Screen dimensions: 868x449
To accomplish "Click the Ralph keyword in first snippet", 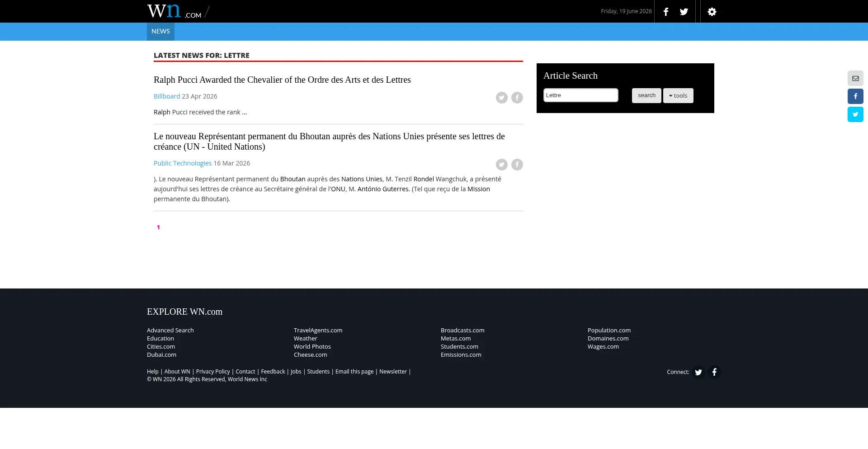I will pos(162,112).
